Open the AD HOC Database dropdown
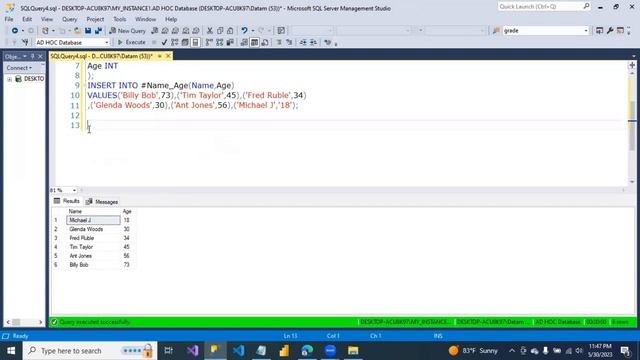The image size is (640, 360). tap(107, 42)
